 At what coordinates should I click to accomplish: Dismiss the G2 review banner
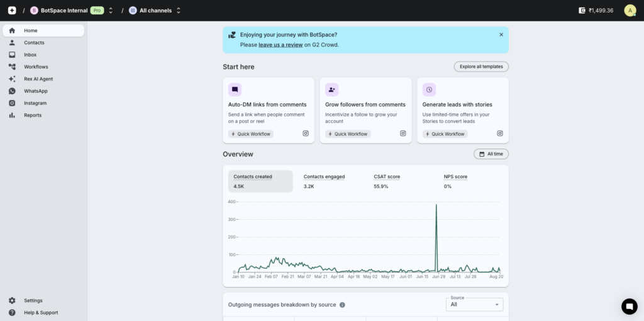tap(501, 35)
